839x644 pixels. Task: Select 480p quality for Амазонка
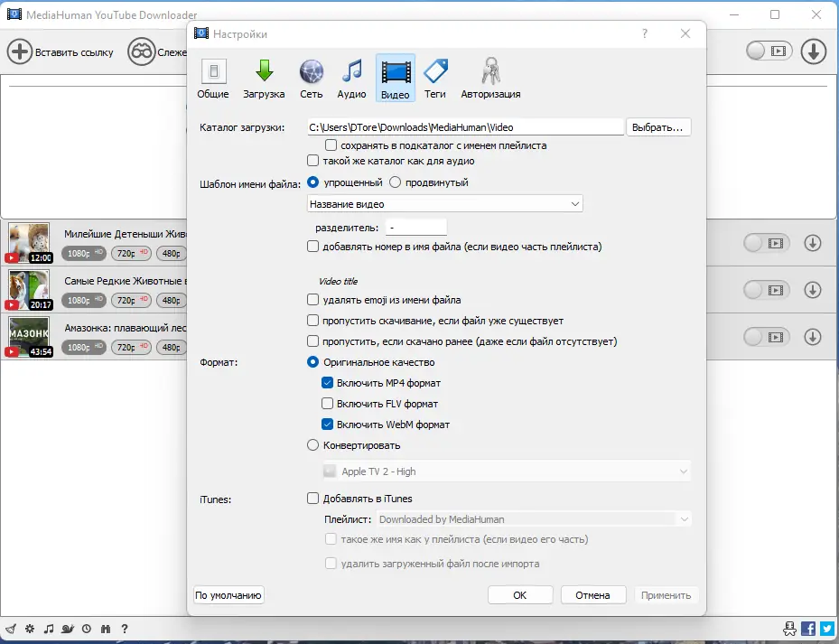coord(172,348)
